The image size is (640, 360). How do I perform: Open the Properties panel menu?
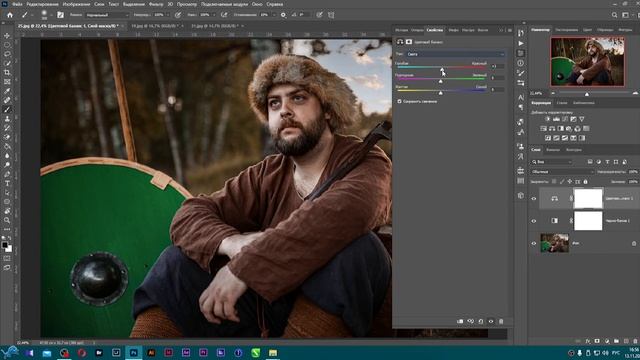click(509, 30)
